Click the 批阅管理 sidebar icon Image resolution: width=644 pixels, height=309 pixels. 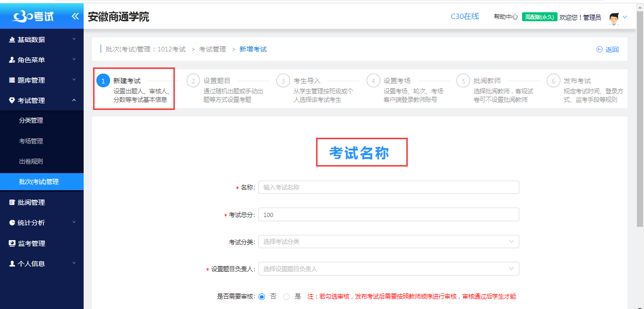(x=11, y=202)
